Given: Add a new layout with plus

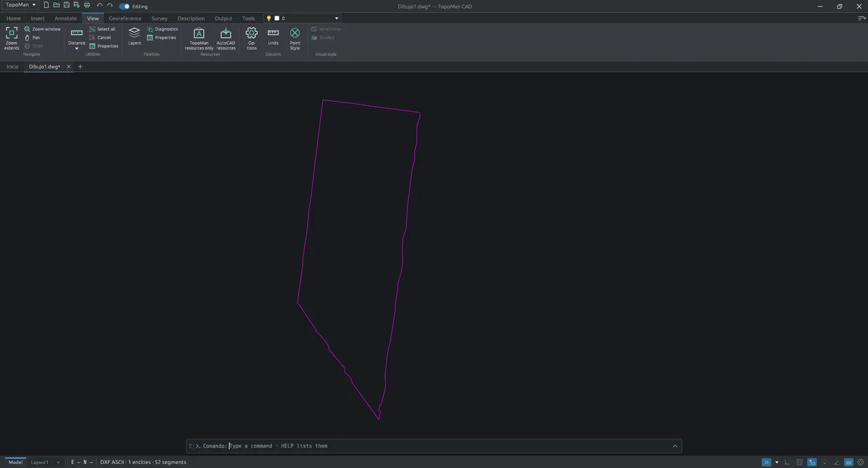Looking at the screenshot, I should [x=58, y=462].
